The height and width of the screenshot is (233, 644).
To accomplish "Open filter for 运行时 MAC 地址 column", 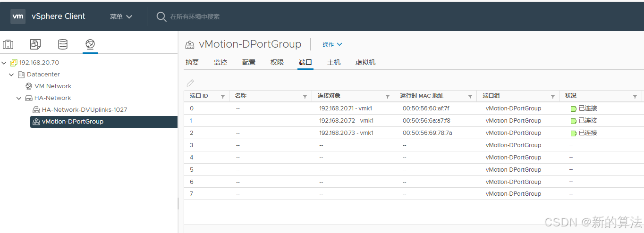I will click(x=470, y=96).
